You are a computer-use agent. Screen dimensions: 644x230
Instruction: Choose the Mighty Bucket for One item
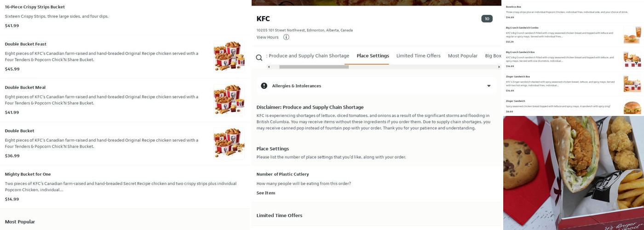(x=28, y=174)
